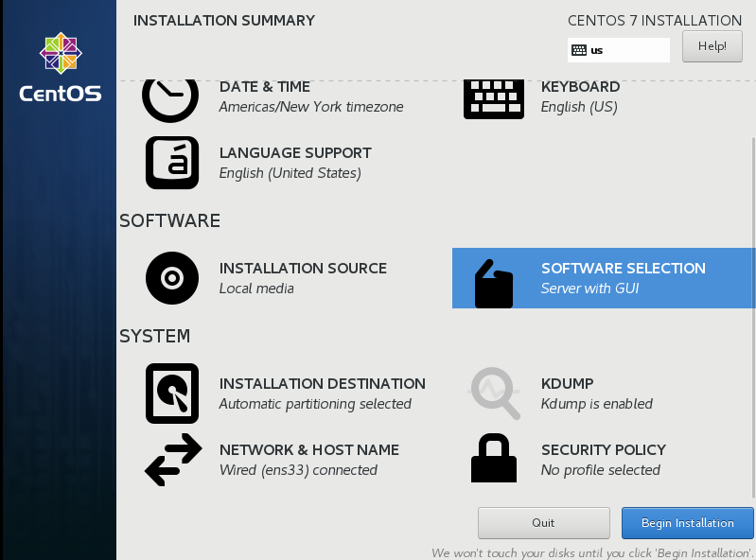This screenshot has height=560, width=756.
Task: Click the vertical scrollbar on the right
Action: coord(753,318)
